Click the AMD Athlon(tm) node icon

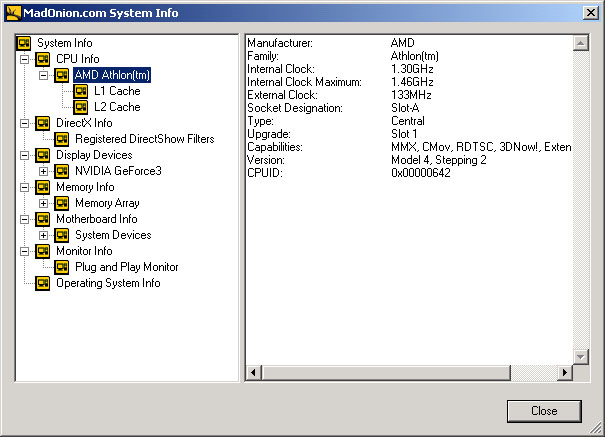(62, 75)
